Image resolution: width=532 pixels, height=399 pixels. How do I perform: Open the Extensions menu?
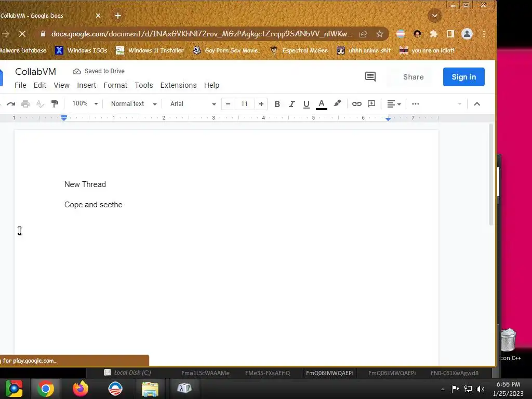point(179,85)
